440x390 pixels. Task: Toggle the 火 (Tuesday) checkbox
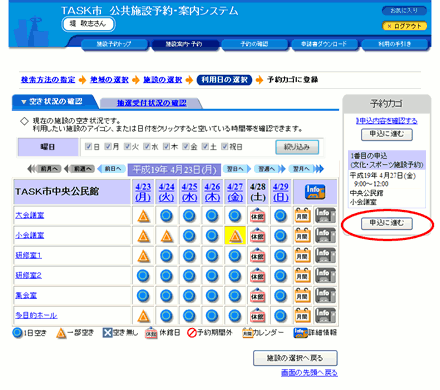click(127, 147)
